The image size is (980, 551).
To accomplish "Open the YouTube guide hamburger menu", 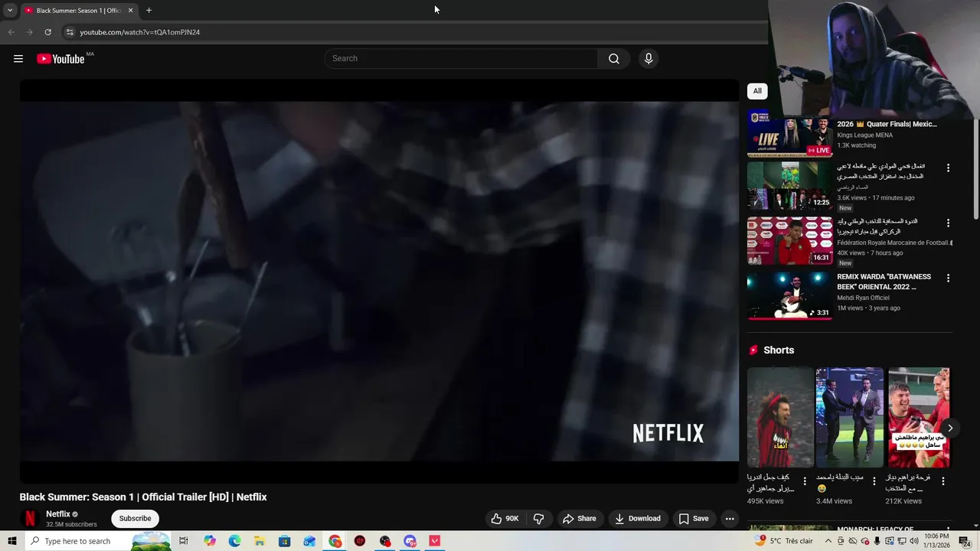I will pos(18,59).
